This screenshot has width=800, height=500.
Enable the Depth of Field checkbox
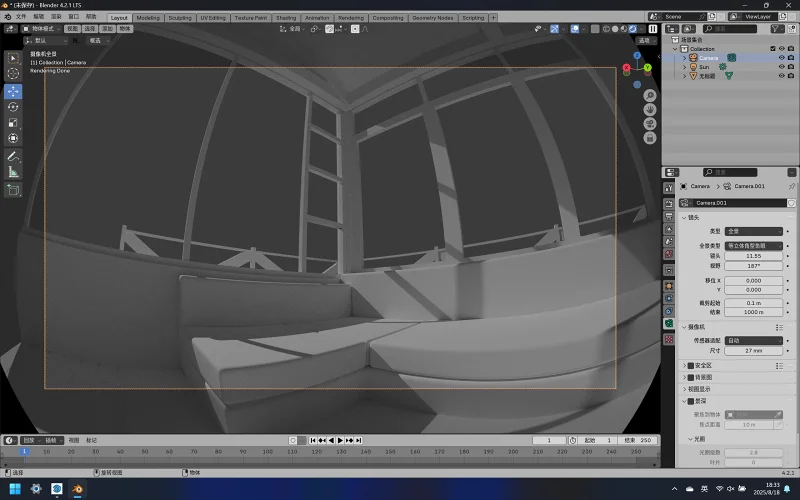click(x=691, y=402)
